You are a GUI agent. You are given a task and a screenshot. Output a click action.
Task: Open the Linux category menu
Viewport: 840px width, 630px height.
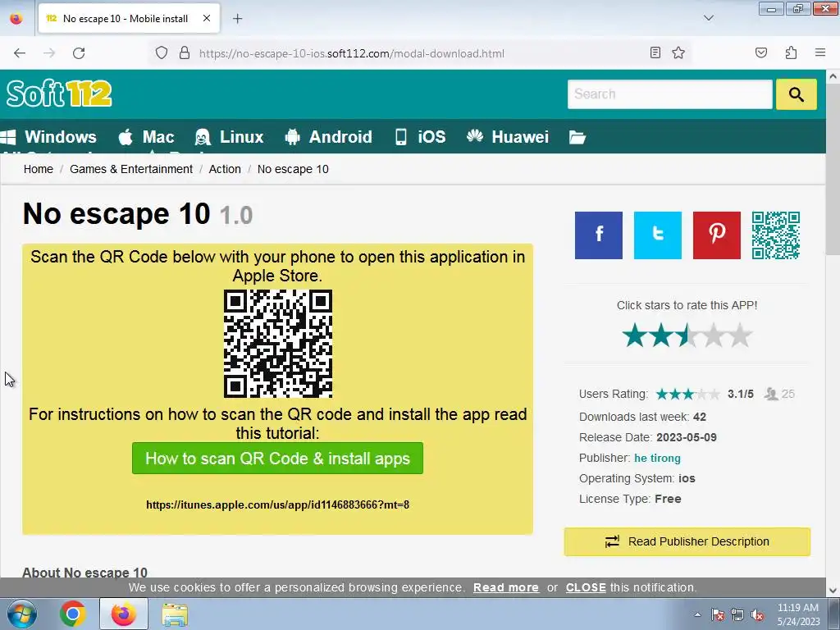coord(230,137)
